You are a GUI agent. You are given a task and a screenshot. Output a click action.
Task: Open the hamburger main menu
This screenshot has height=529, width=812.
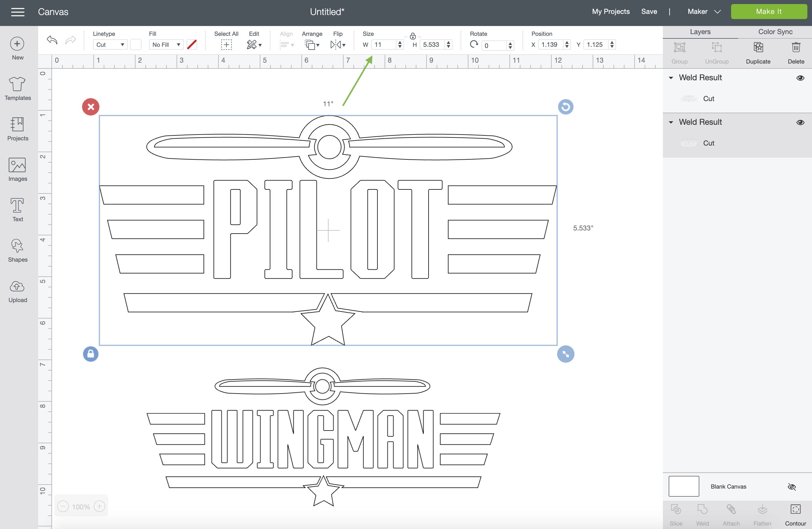point(18,12)
